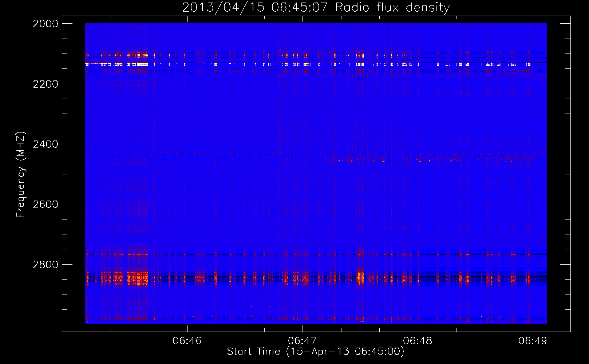The height and width of the screenshot is (364, 589).
Task: Click the 'Start Time (15-Apr-13 06:45:00)' axis title
Action: [316, 352]
